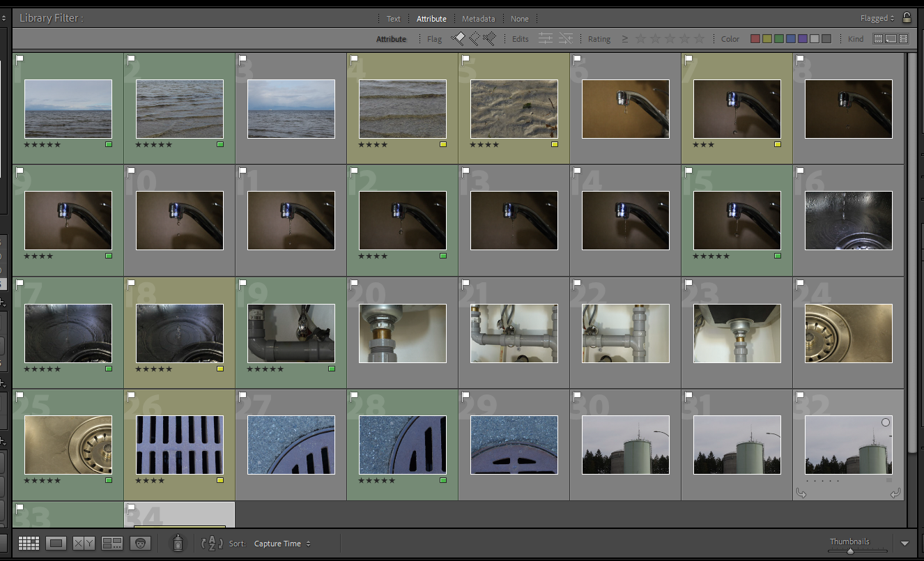Select the Text filter tab

coord(394,19)
